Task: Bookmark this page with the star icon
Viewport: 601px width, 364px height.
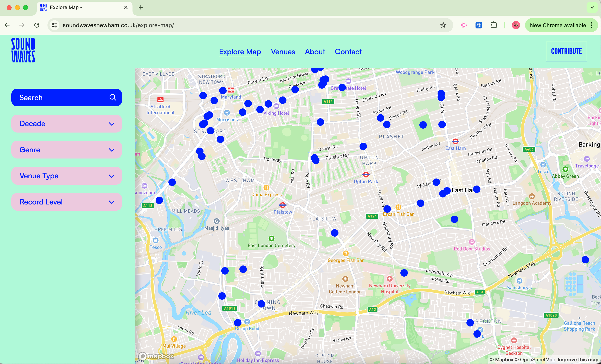Action: tap(443, 25)
